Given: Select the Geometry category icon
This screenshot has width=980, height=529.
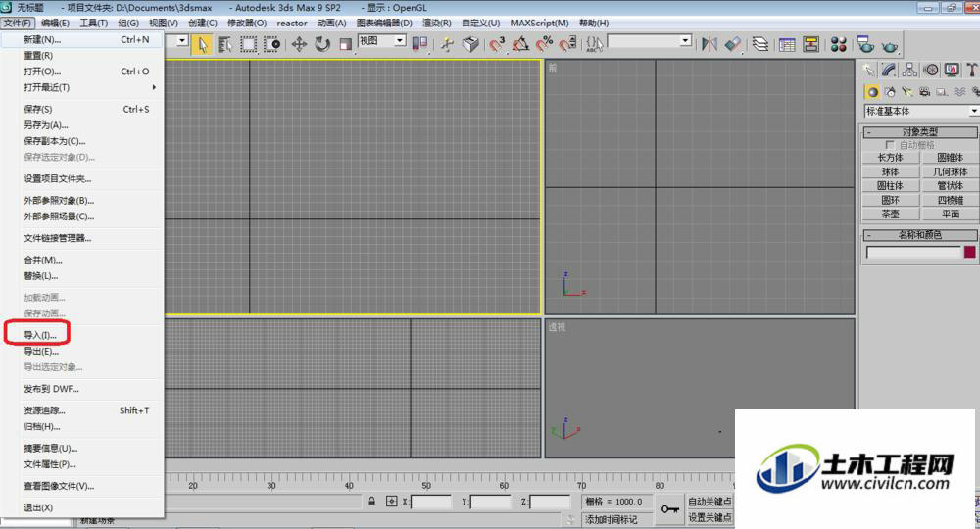Looking at the screenshot, I should (872, 92).
